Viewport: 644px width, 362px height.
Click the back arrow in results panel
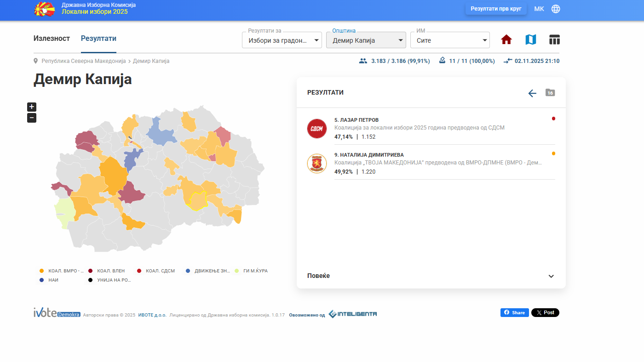coord(532,93)
